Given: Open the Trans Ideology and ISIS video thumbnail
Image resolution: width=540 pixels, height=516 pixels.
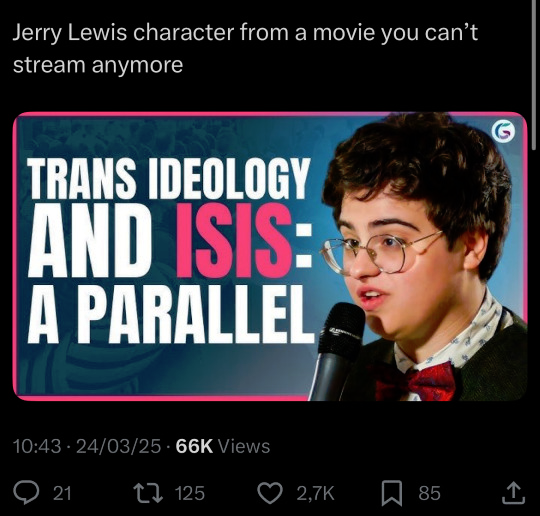Looking at the screenshot, I should tap(270, 256).
